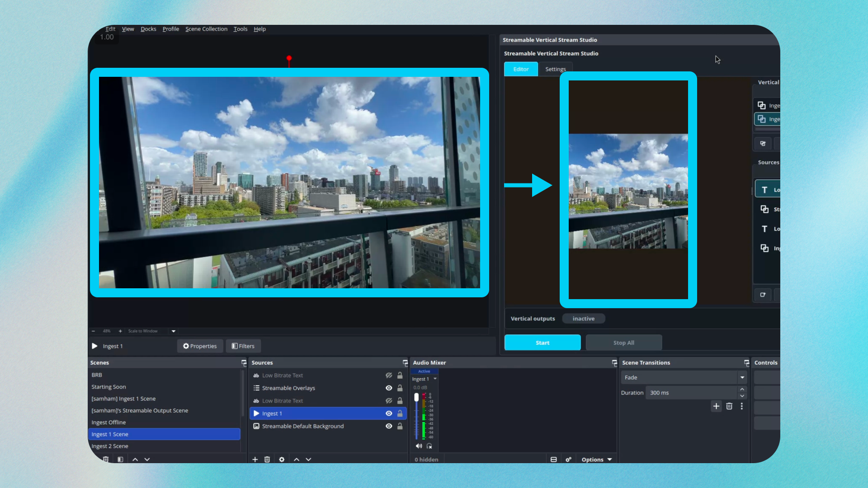Mute Ingest 1 with the speaker icon
868x488 pixels.
pos(419,446)
